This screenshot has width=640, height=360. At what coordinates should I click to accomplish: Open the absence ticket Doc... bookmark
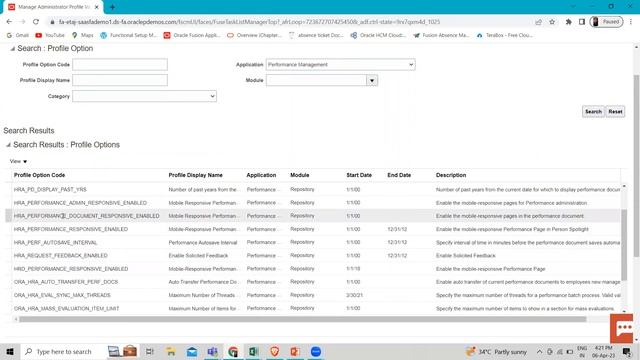pyautogui.click(x=316, y=36)
